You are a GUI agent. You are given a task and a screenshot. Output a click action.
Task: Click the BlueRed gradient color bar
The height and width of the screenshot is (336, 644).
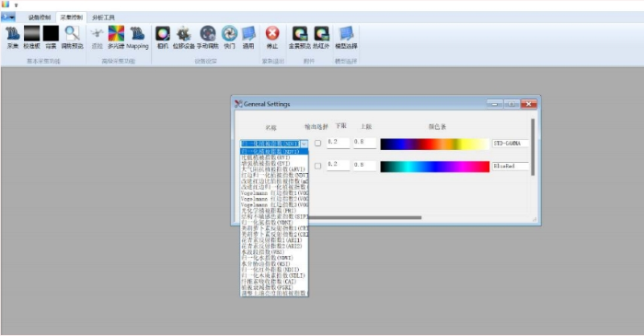click(434, 167)
